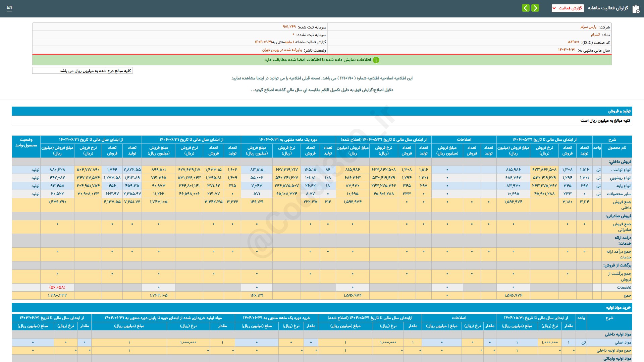Click the million-rial note box
Screen dimensions: 644x362
(x=83, y=71)
